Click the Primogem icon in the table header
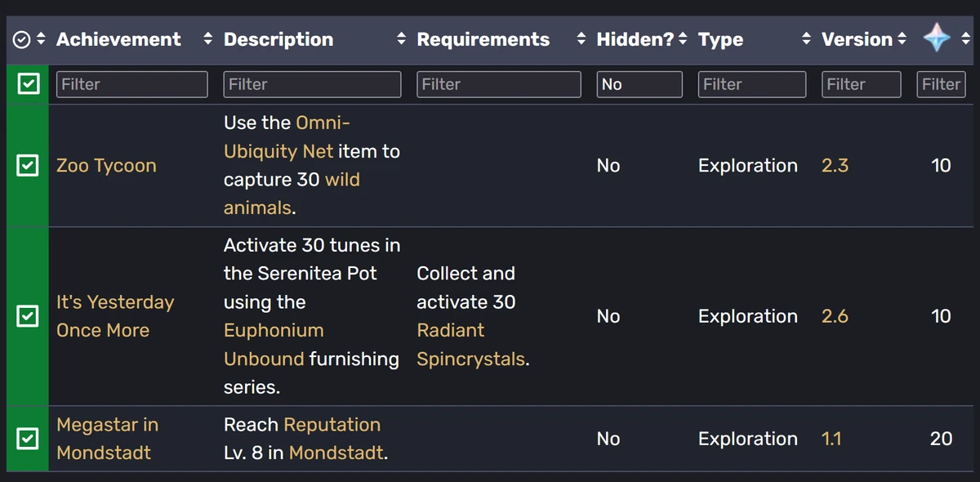 click(x=936, y=37)
